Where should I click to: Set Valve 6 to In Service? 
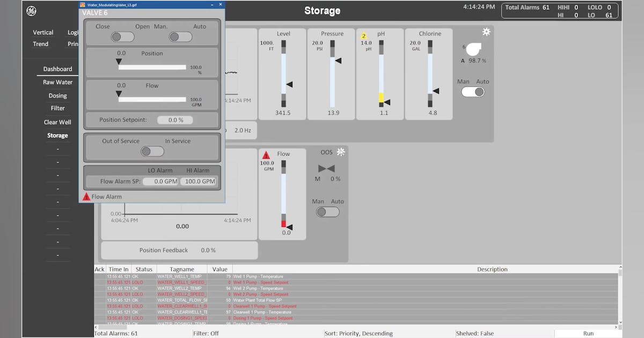(152, 151)
